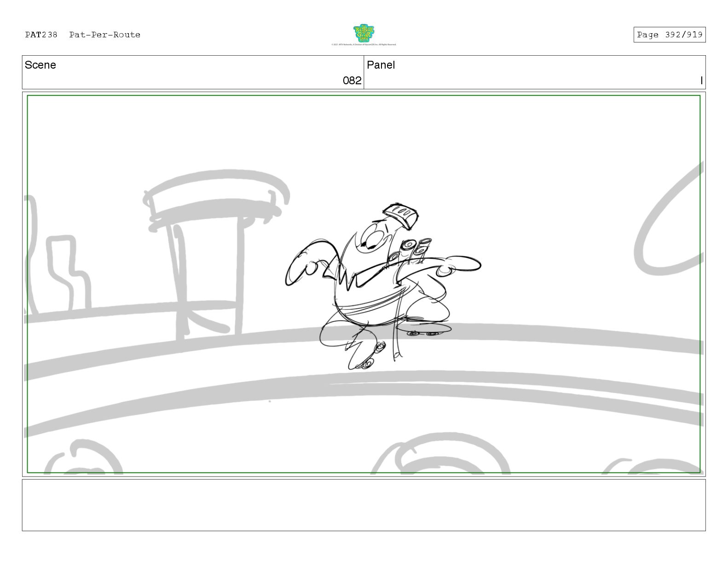Click the skating character sketch in the storyboard panel
This screenshot has height=564, width=728.
click(x=383, y=285)
